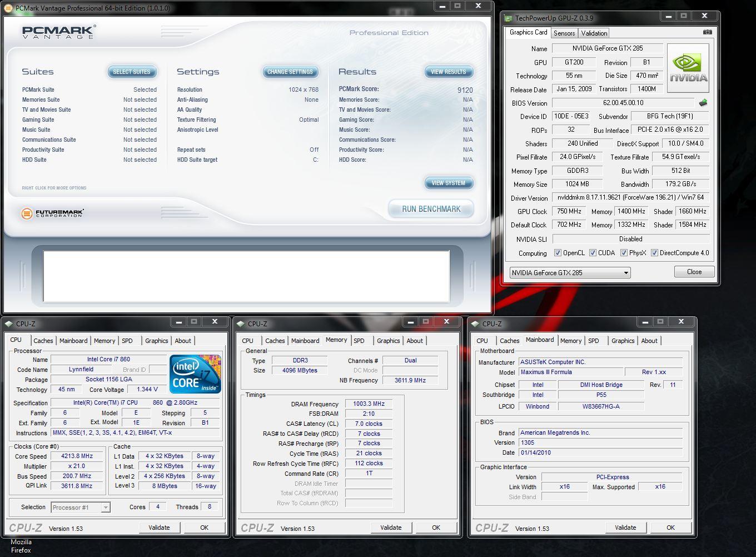Click the BIOS Version field 62.00.45.00.10
The width and height of the screenshot is (756, 557).
[x=623, y=103]
